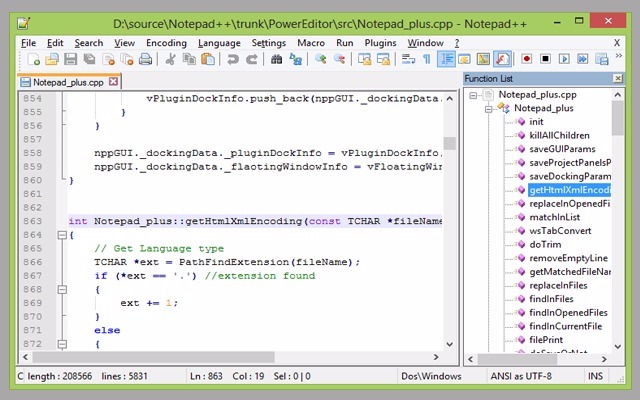This screenshot has height=400, width=640.
Task: Toggle the indent guide icon
Action: point(446,59)
